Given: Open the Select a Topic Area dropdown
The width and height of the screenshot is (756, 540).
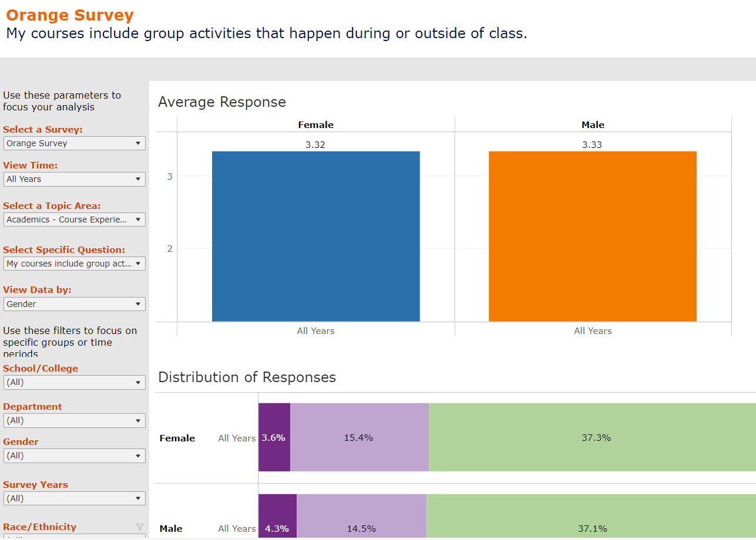Looking at the screenshot, I should click(74, 220).
